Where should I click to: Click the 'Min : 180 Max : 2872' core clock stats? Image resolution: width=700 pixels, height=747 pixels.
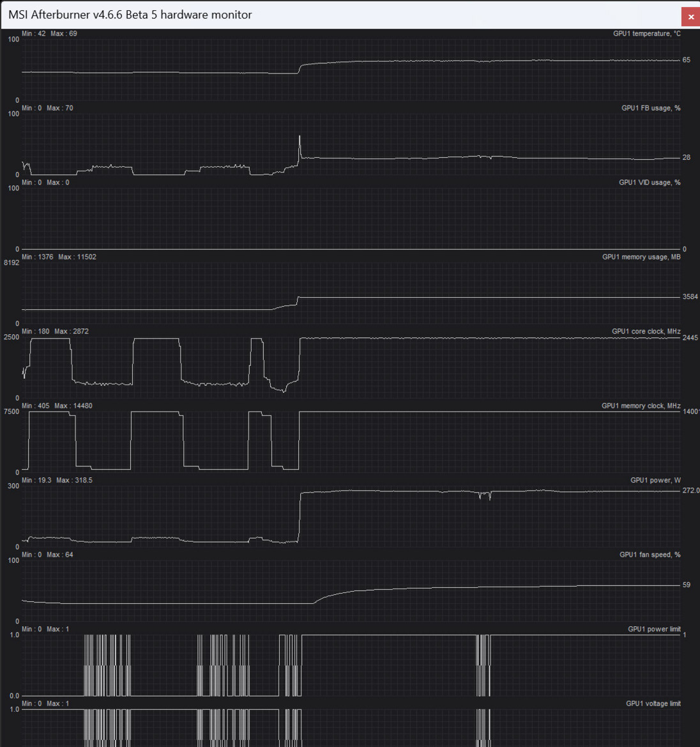tap(55, 331)
